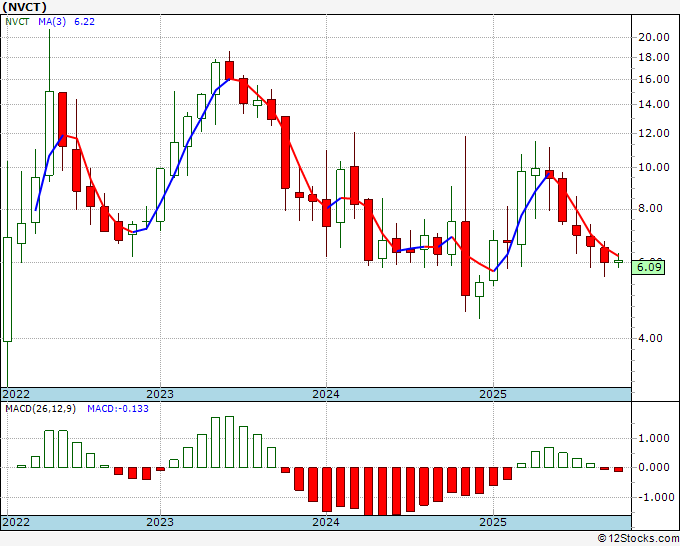Image resolution: width=680 pixels, height=546 pixels.
Task: Jump to 2024 on the price timeline
Action: click(x=325, y=394)
